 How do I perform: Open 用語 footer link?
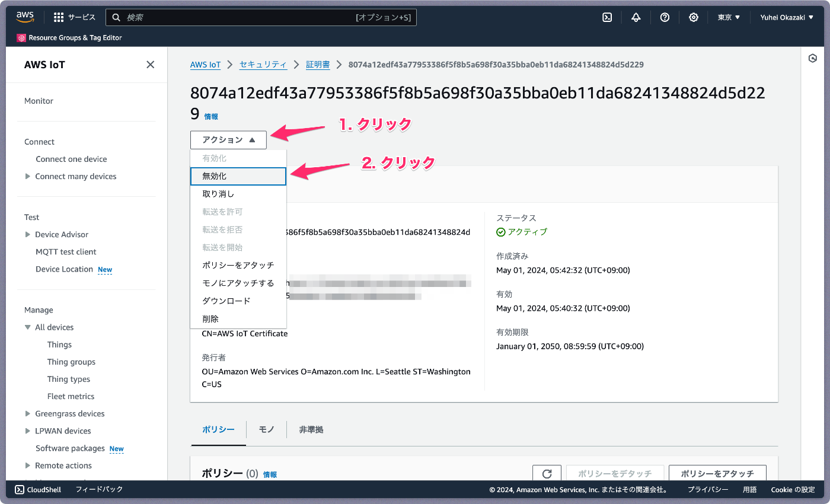[749, 490]
